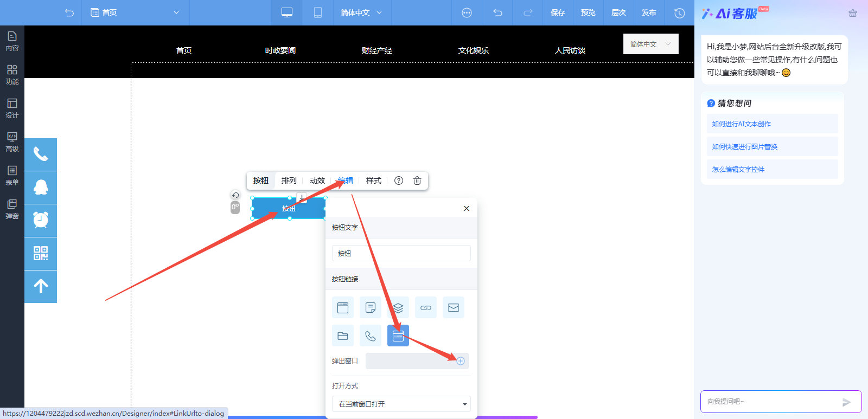The width and height of the screenshot is (868, 419).
Task: Click the basket icon in AI panel
Action: [853, 13]
